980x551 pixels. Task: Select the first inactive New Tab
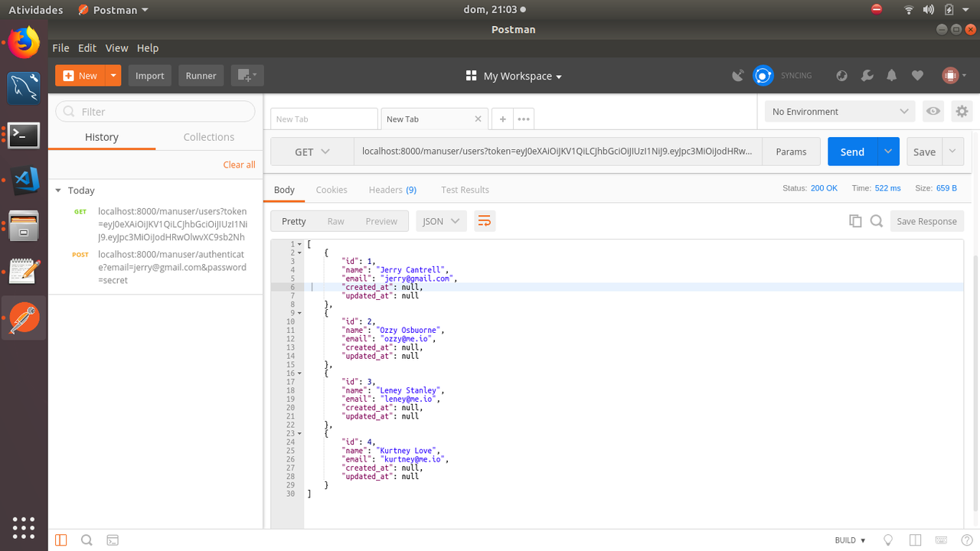pyautogui.click(x=324, y=119)
